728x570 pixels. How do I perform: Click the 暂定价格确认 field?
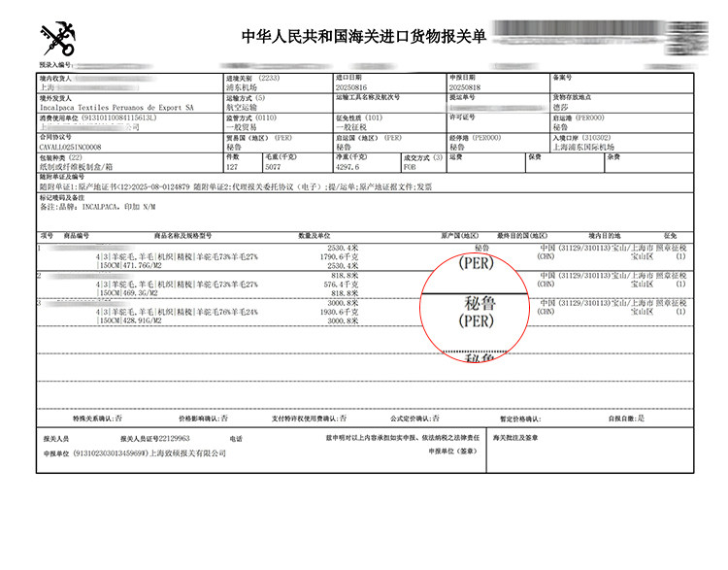(x=520, y=419)
